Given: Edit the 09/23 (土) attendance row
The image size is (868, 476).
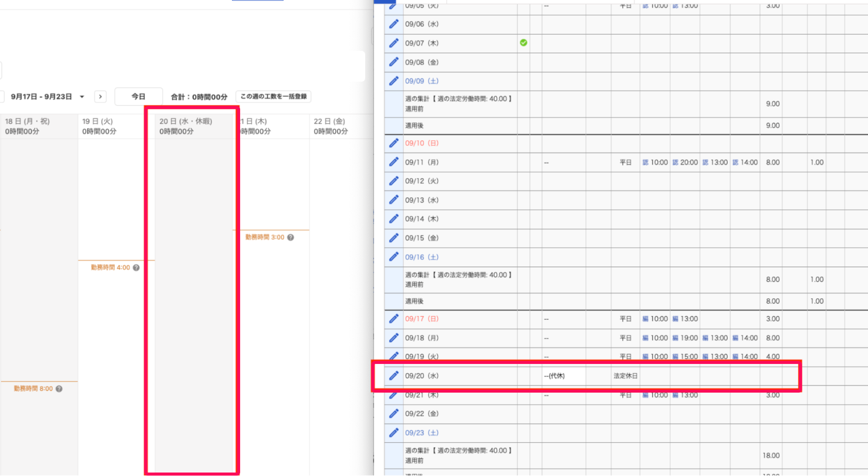Looking at the screenshot, I should click(393, 433).
